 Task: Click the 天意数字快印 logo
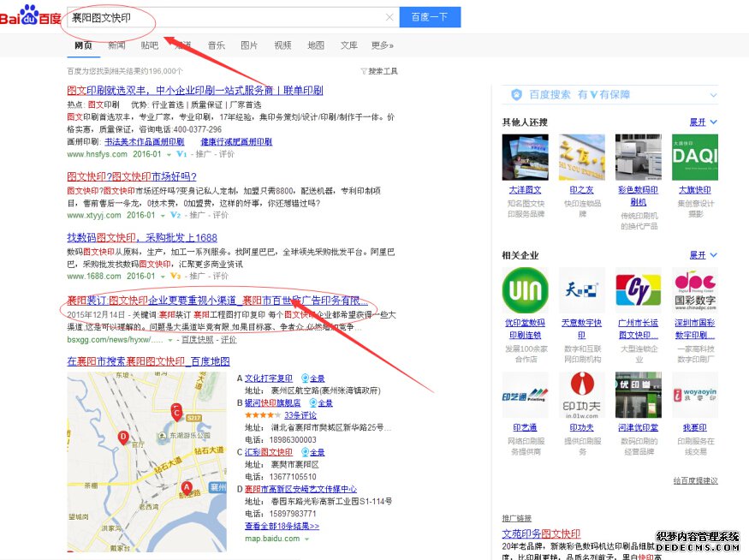(582, 290)
